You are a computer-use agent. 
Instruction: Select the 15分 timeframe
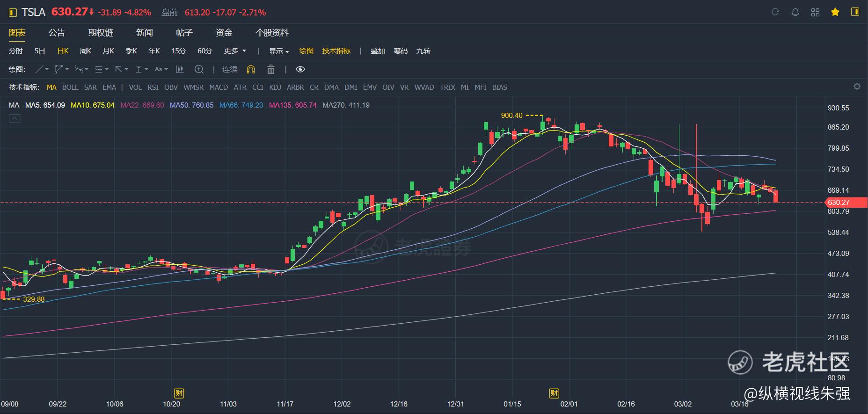[178, 51]
